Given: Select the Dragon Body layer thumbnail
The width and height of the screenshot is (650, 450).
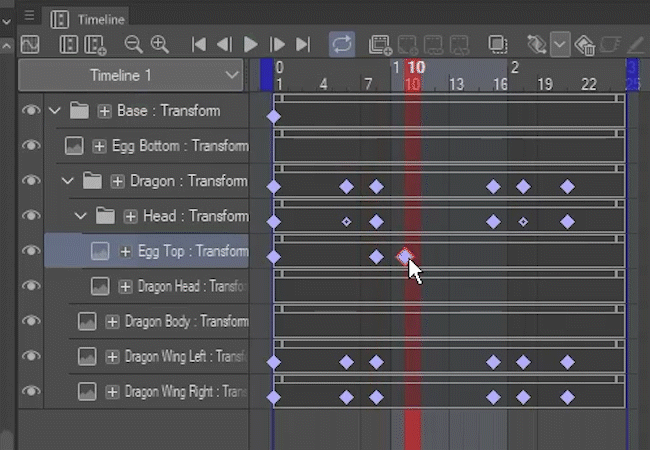Looking at the screenshot, I should tap(87, 322).
